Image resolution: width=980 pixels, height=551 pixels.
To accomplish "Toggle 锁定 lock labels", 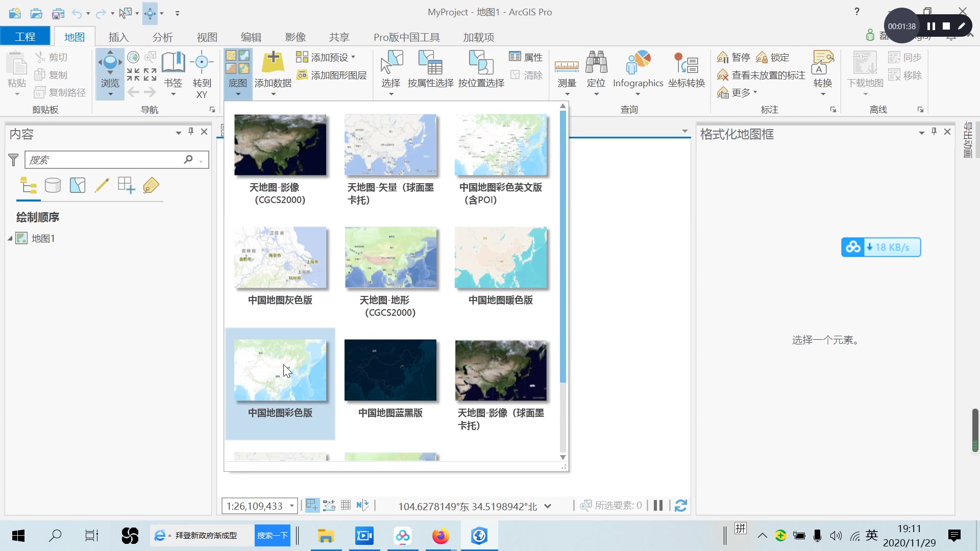I will click(x=773, y=57).
